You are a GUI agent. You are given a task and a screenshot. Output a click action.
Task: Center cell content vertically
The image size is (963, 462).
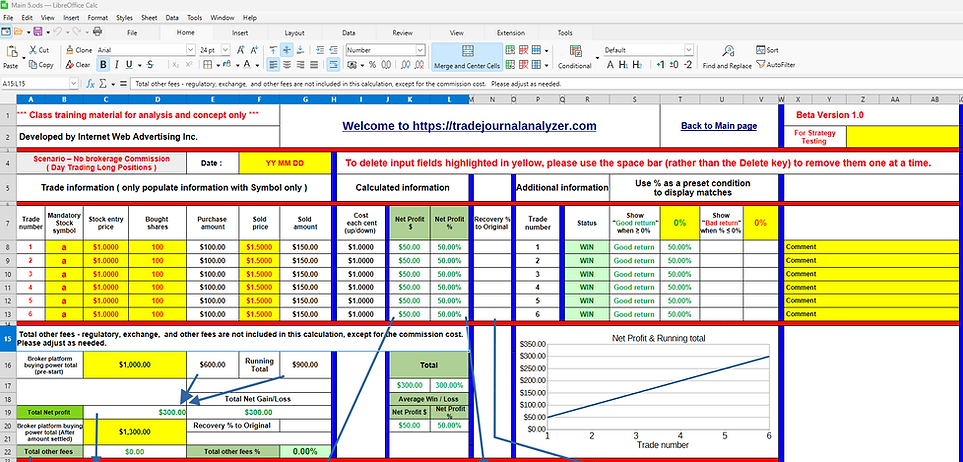[x=287, y=50]
